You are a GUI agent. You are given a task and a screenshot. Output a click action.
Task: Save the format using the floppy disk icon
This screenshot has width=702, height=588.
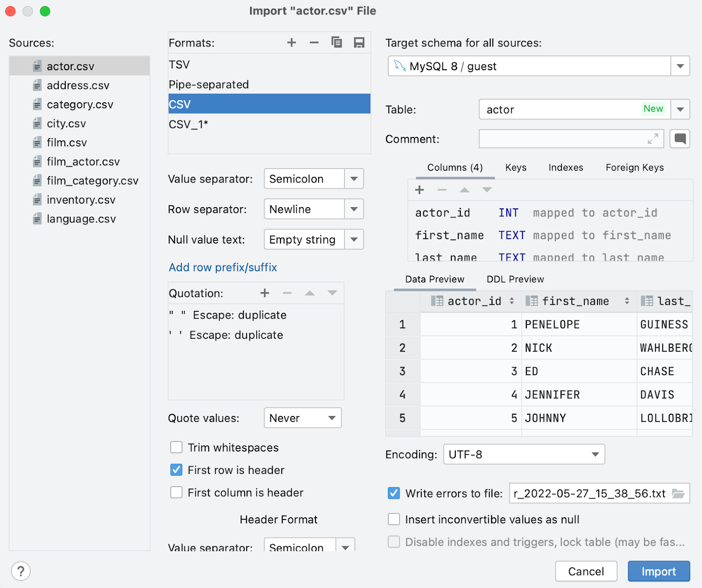pos(359,43)
